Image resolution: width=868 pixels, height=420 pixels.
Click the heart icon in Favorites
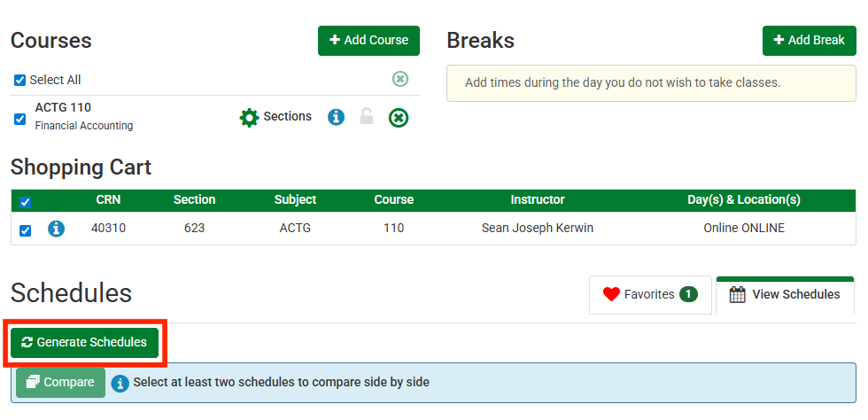[x=611, y=294]
